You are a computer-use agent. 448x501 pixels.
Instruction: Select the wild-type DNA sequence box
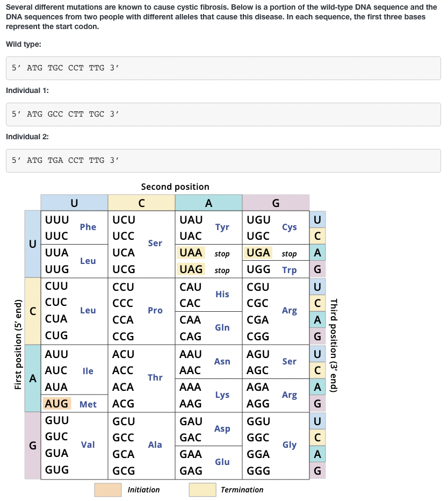tap(223, 68)
